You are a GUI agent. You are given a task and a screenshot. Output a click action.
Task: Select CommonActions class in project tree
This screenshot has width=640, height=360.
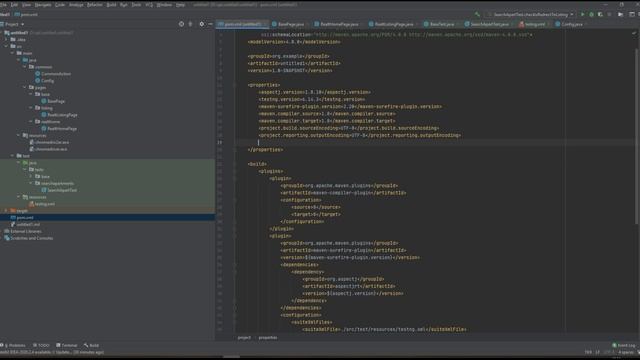coord(53,74)
